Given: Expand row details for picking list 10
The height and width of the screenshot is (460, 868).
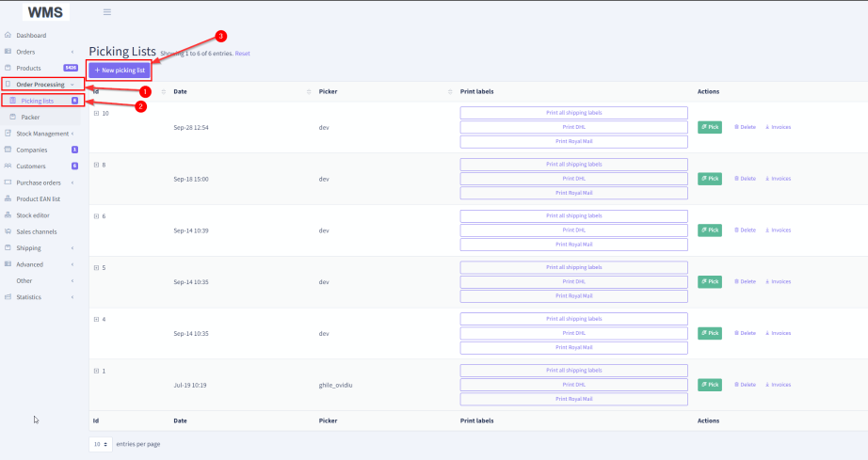Looking at the screenshot, I should 96,113.
